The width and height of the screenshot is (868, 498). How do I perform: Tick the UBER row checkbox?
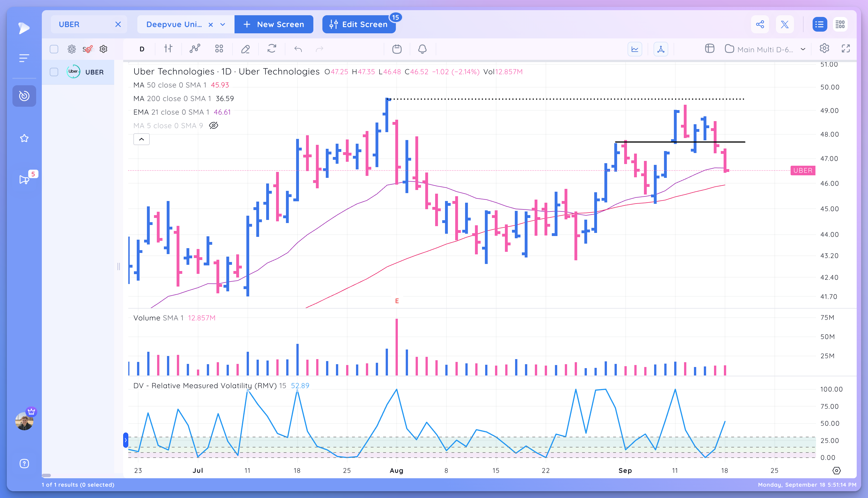pos(54,72)
